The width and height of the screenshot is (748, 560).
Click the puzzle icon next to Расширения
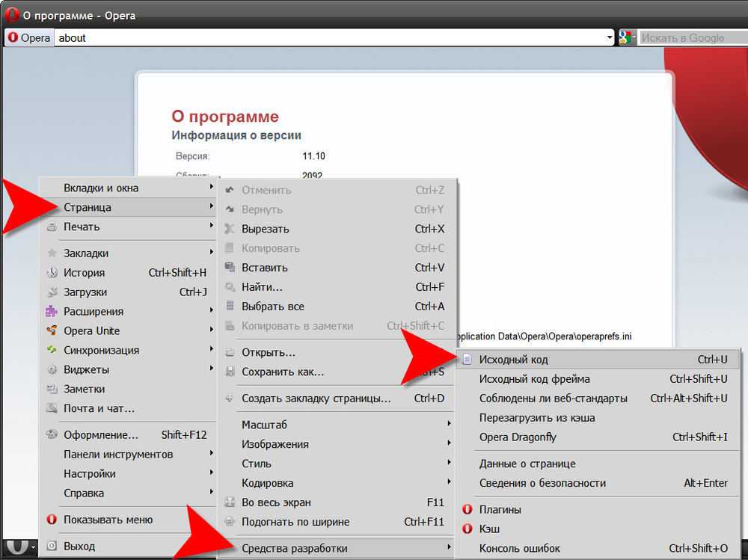(x=52, y=312)
